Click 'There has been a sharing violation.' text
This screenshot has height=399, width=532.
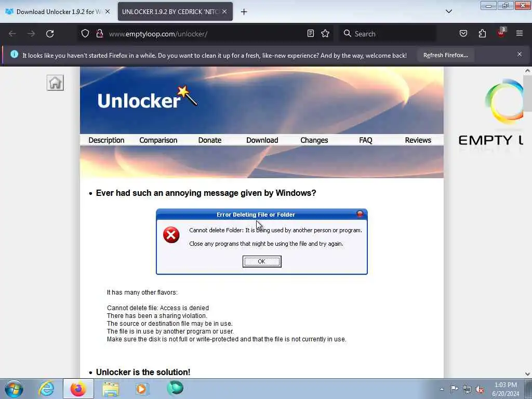157,315
